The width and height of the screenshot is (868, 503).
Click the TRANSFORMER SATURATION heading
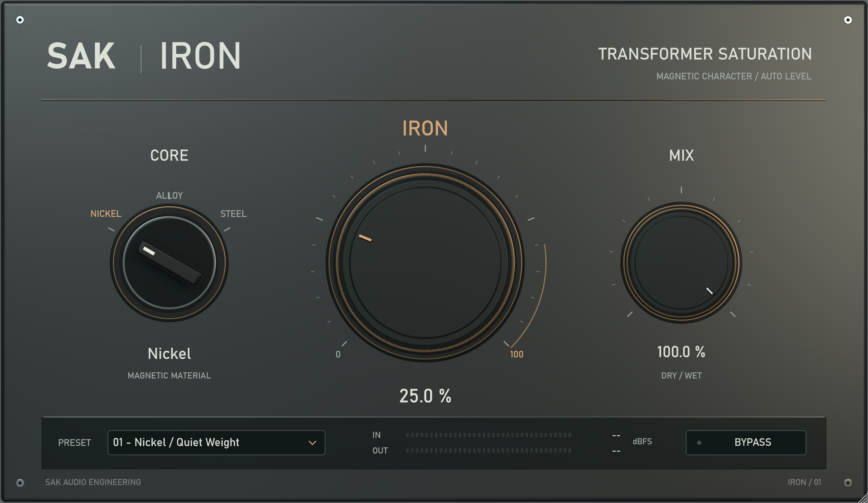point(705,54)
